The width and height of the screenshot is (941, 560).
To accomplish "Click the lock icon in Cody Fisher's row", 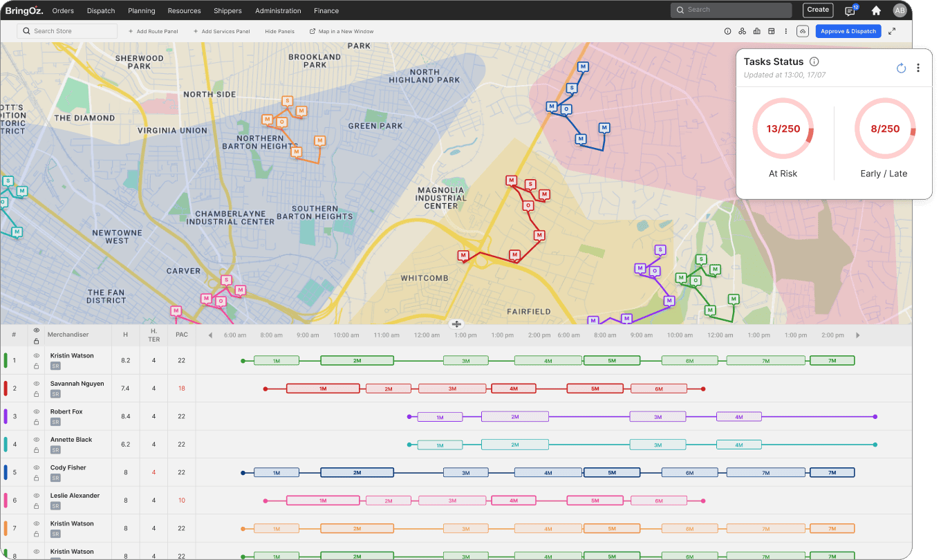I will pyautogui.click(x=36, y=478).
